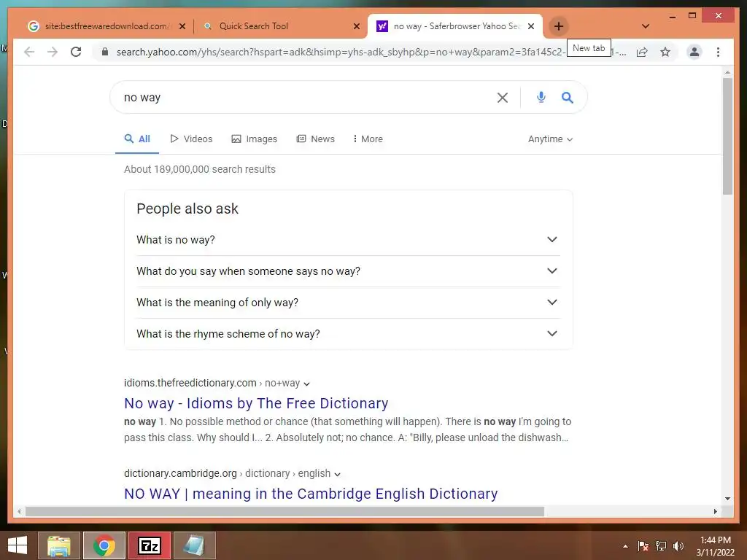This screenshot has height=560, width=747.
Task: Select the no way Saferbrowser Yahoo tab
Action: pyautogui.click(x=457, y=26)
